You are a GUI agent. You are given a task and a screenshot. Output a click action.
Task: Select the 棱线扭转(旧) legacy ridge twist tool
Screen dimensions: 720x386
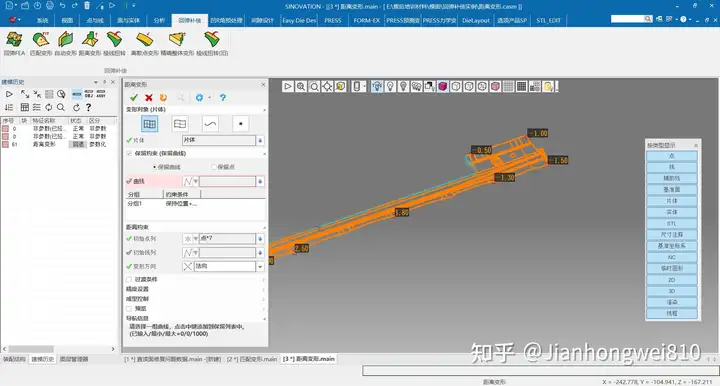[x=212, y=44]
